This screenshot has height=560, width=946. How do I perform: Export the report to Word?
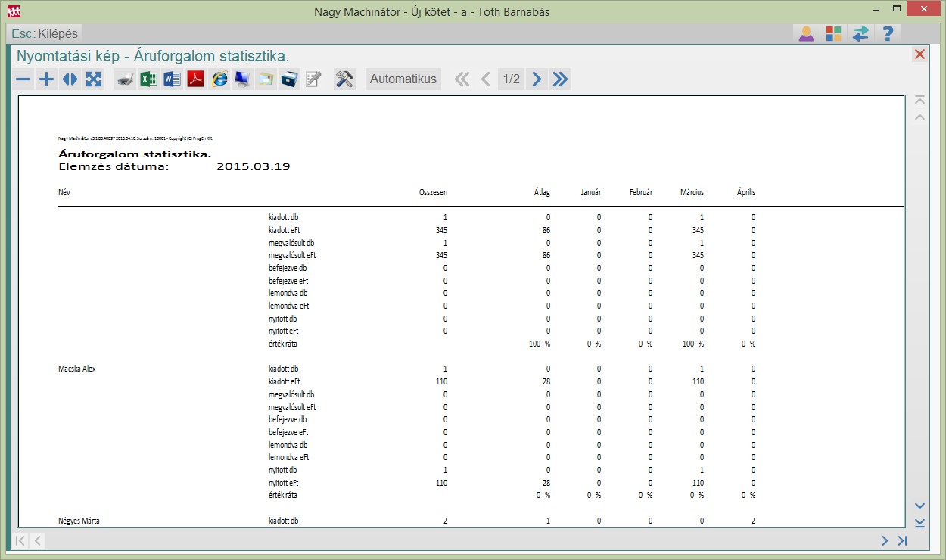(173, 79)
